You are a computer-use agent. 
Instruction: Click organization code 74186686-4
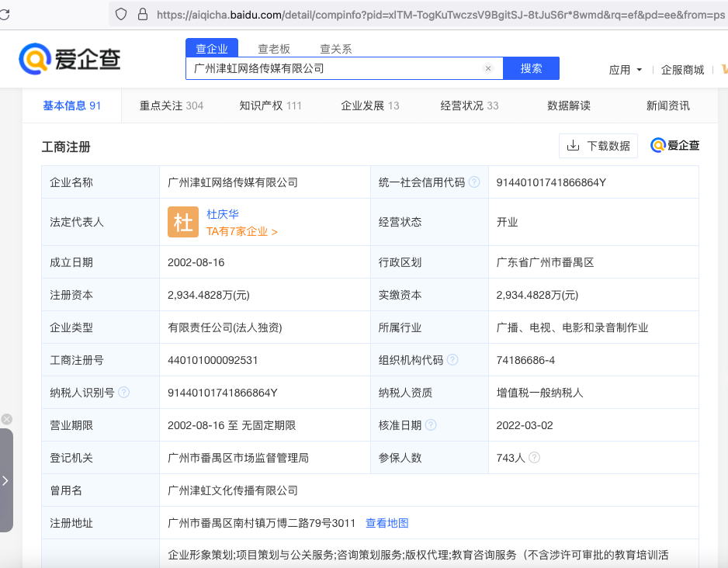click(525, 360)
